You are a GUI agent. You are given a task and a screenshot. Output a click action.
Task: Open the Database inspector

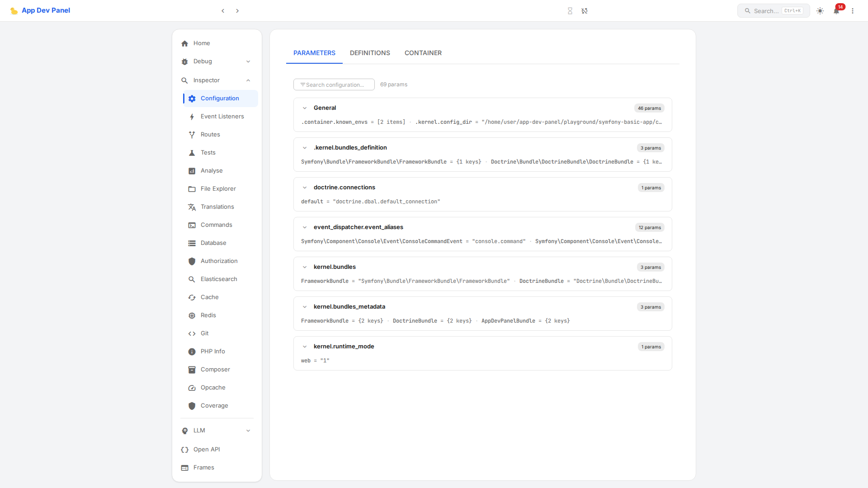(x=213, y=243)
